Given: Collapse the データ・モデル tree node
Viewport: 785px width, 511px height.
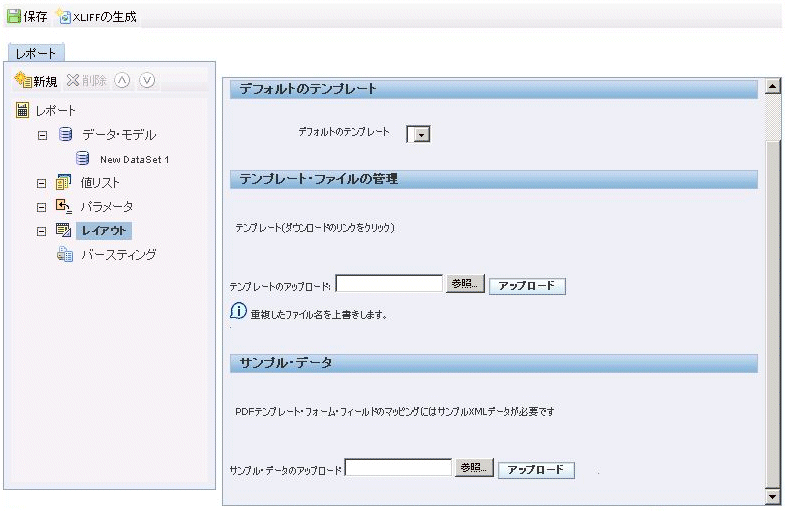Looking at the screenshot, I should 42,135.
